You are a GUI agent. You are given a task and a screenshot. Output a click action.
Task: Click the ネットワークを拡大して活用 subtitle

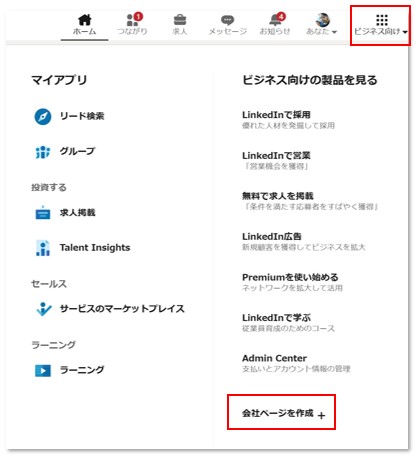pyautogui.click(x=292, y=288)
